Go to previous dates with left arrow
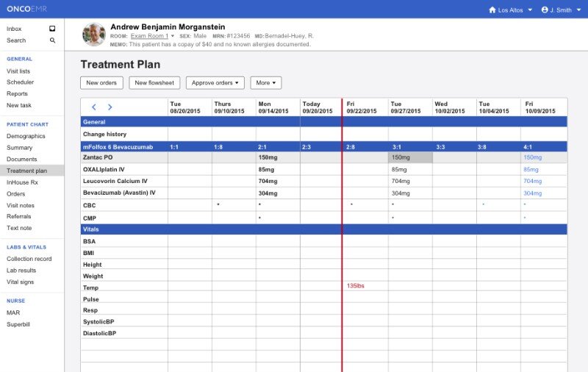Screen dimensions: 588x372 tap(94, 107)
